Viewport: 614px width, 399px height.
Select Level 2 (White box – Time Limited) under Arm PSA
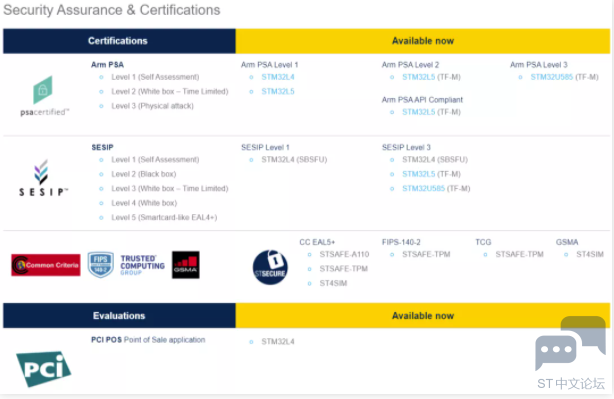click(170, 92)
